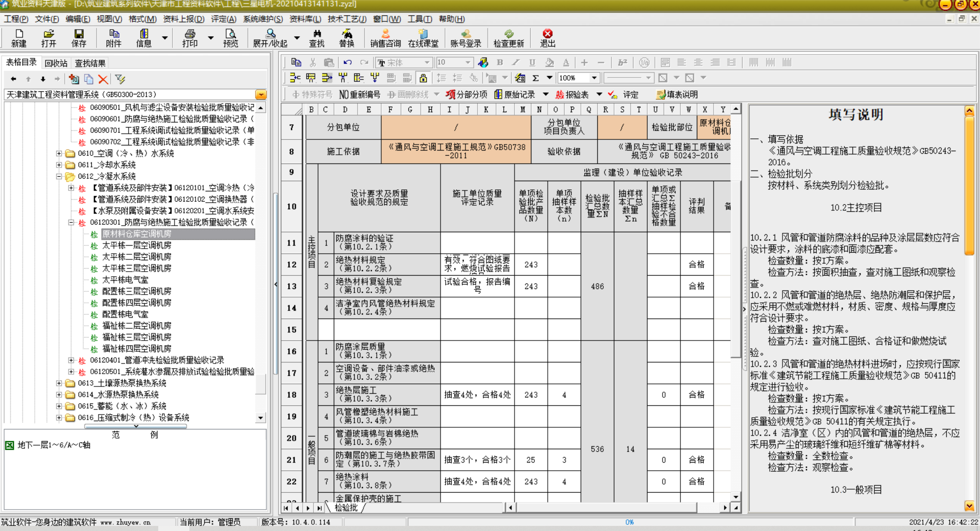Toggle left alignment button
This screenshot has width=980, height=531.
click(x=681, y=62)
